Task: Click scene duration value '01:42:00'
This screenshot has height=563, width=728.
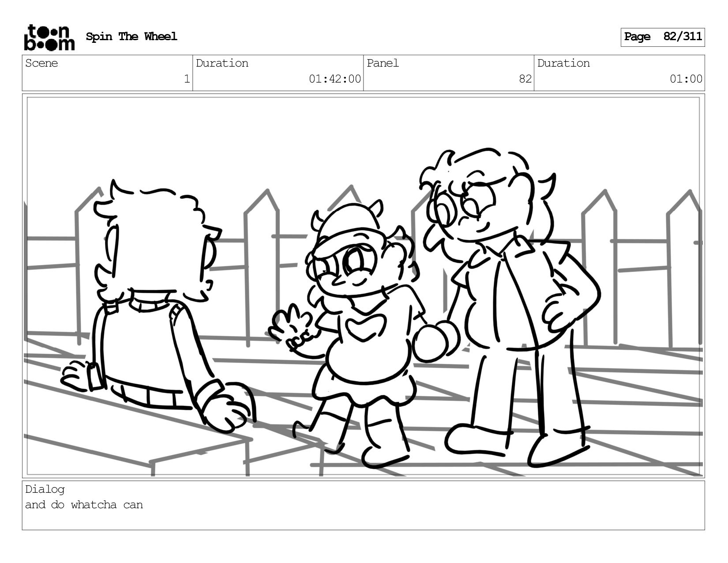Action: [335, 79]
